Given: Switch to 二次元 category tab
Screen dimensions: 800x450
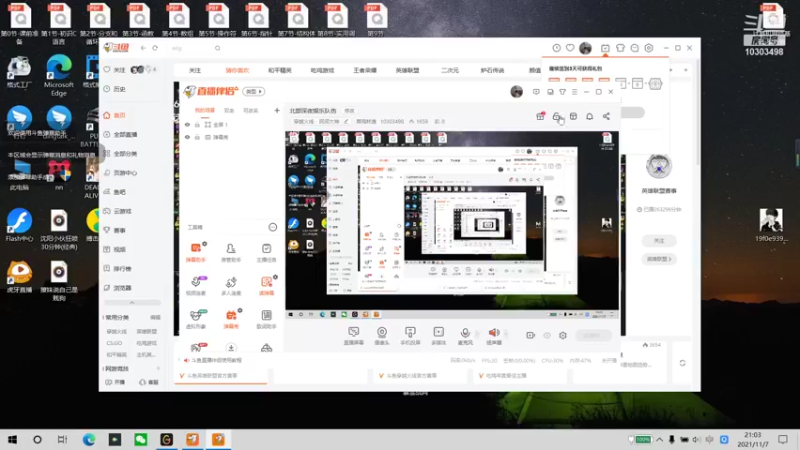Looking at the screenshot, I should [x=449, y=70].
